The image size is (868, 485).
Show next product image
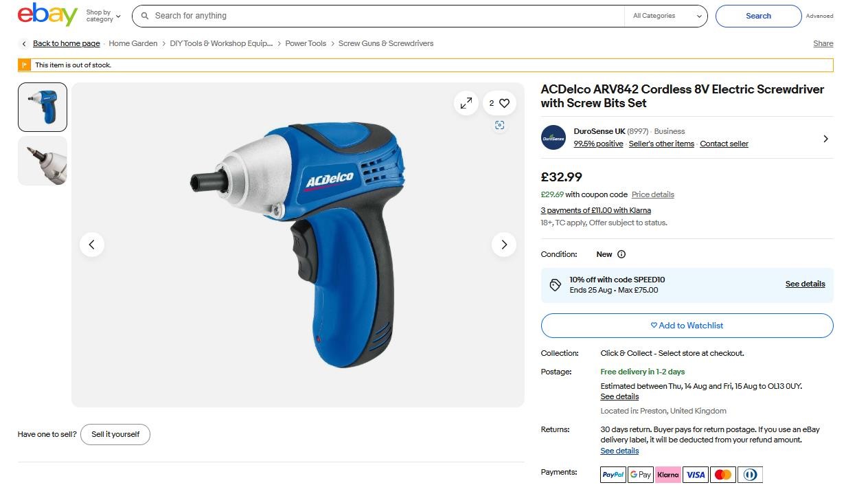tap(504, 245)
